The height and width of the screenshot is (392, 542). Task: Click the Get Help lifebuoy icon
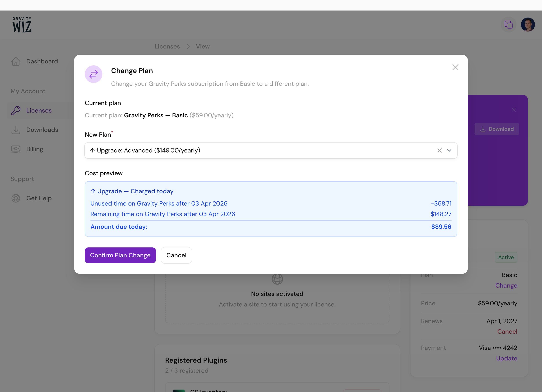pyautogui.click(x=16, y=198)
